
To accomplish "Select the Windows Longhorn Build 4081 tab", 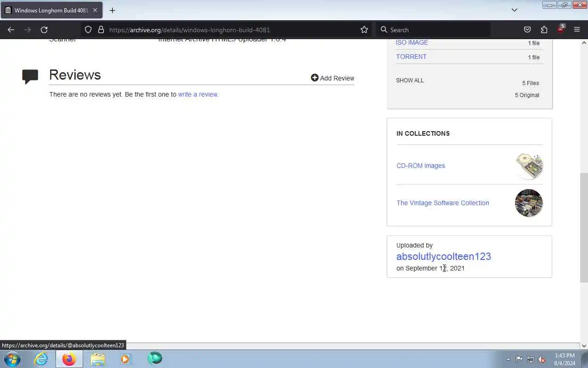I will tap(51, 10).
